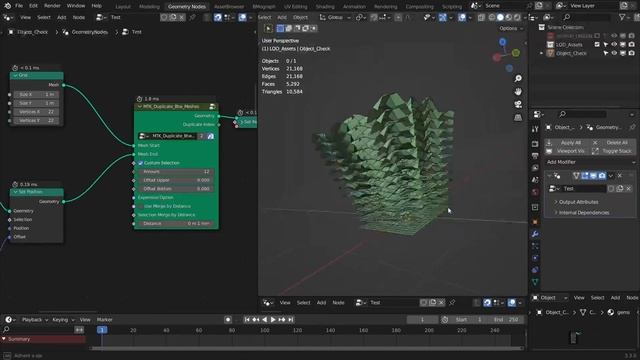This screenshot has height=360, width=640.
Task: Click the Toggle Stack button
Action: coord(613,151)
